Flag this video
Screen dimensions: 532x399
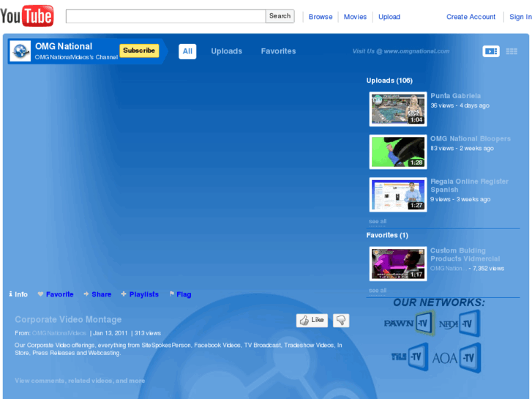point(180,294)
